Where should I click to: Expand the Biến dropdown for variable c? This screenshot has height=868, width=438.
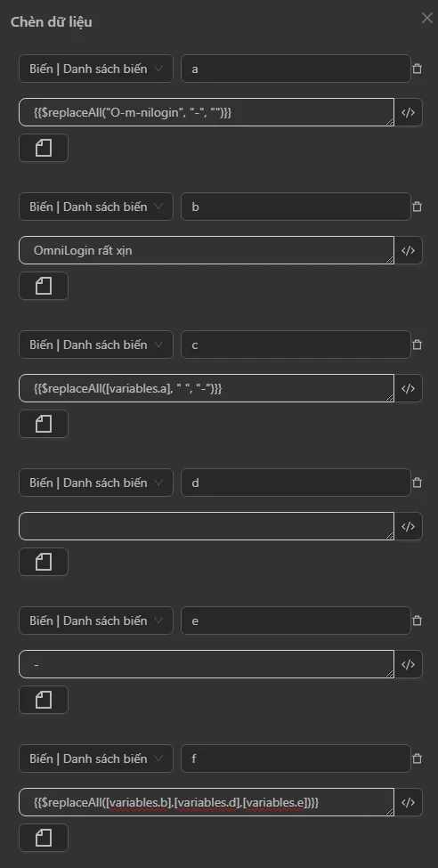(96, 345)
